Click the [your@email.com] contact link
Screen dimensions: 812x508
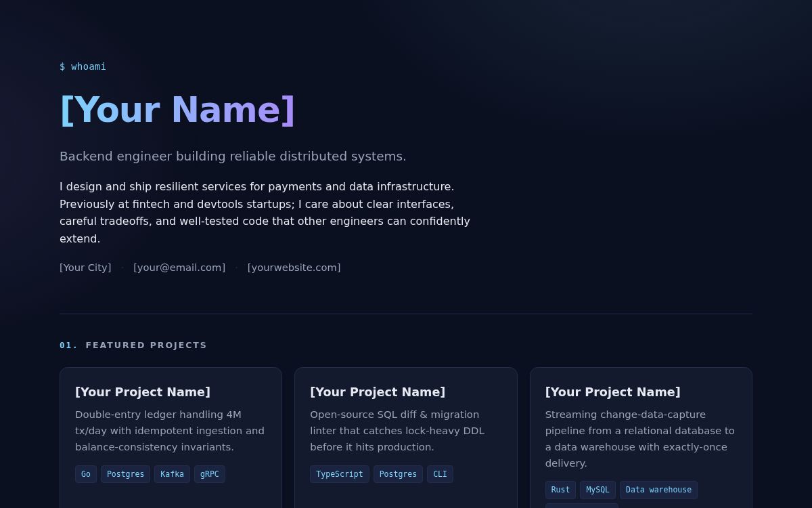179,268
